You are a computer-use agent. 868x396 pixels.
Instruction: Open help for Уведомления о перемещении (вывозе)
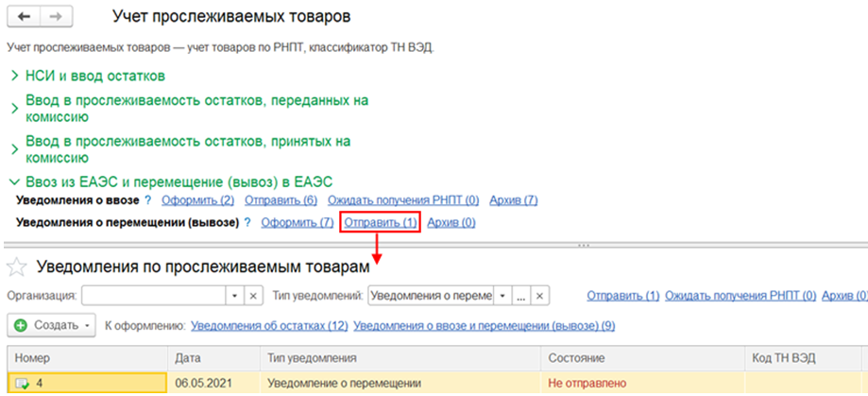coord(247,223)
